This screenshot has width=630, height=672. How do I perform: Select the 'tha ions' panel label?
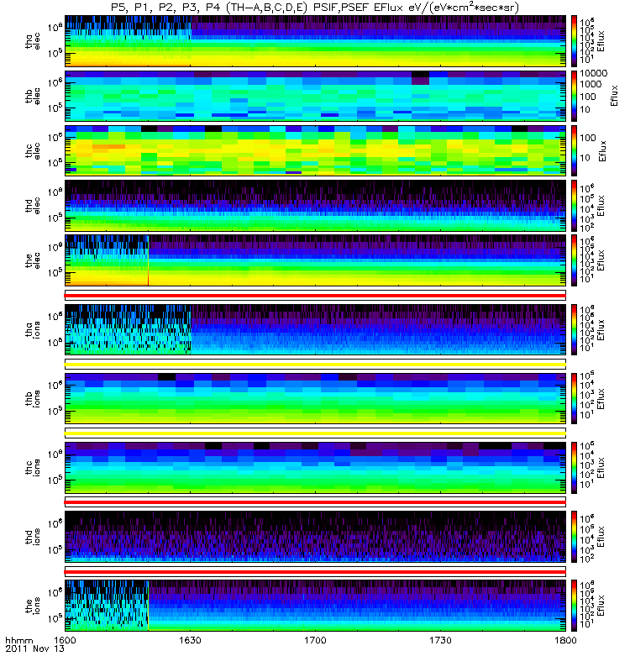pyautogui.click(x=33, y=330)
